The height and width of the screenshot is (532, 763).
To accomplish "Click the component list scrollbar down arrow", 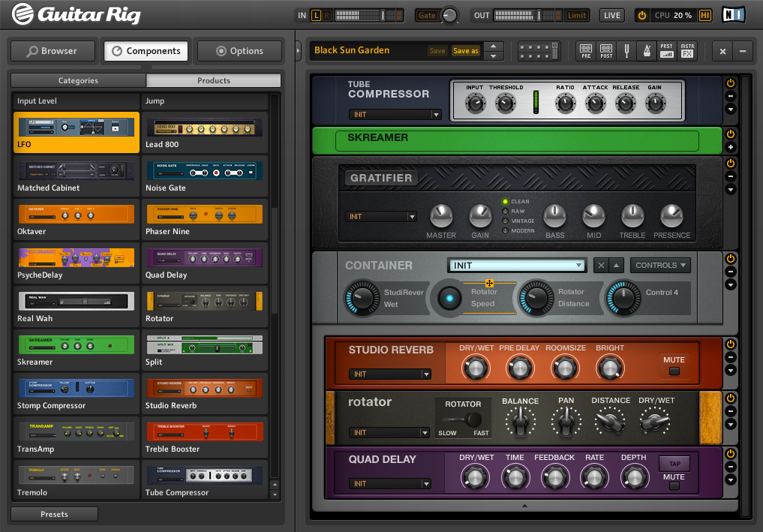I will click(x=275, y=495).
